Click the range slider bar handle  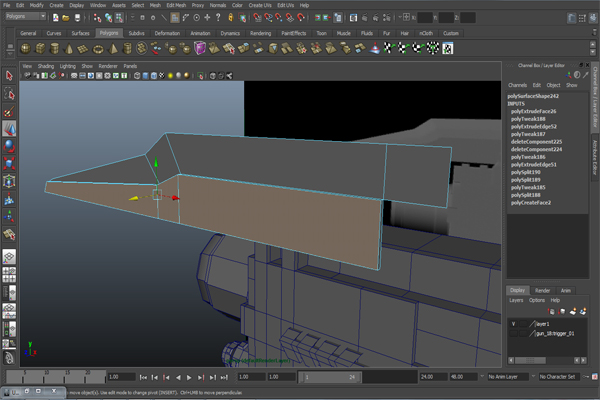[x=330, y=377]
